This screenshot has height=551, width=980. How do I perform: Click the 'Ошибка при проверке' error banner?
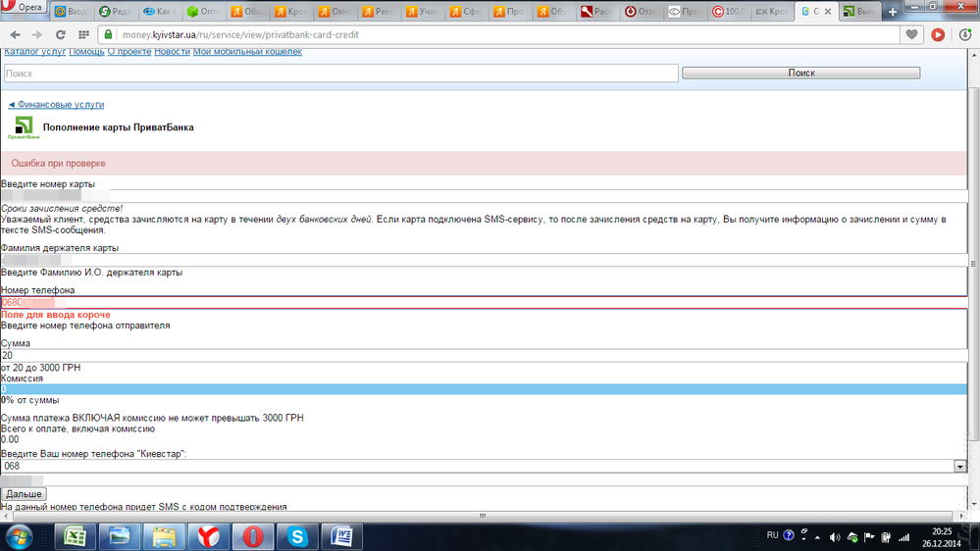(x=485, y=163)
